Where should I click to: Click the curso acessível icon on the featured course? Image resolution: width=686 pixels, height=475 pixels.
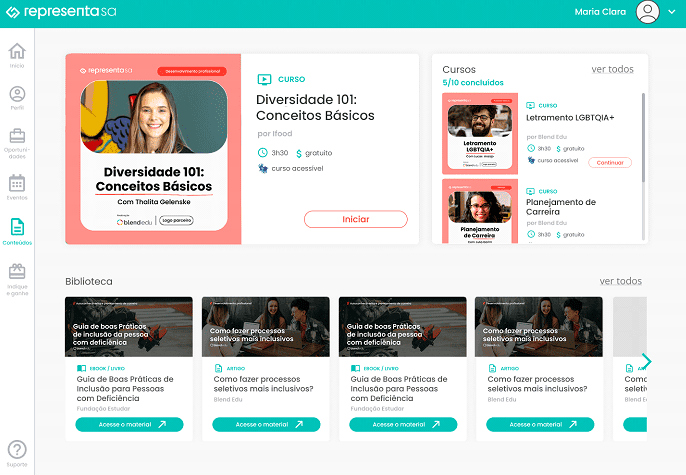[262, 168]
